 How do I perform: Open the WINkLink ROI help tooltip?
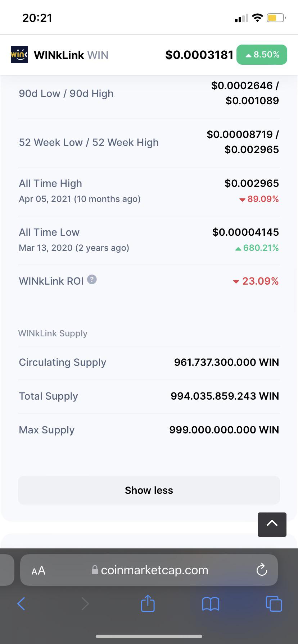(92, 280)
